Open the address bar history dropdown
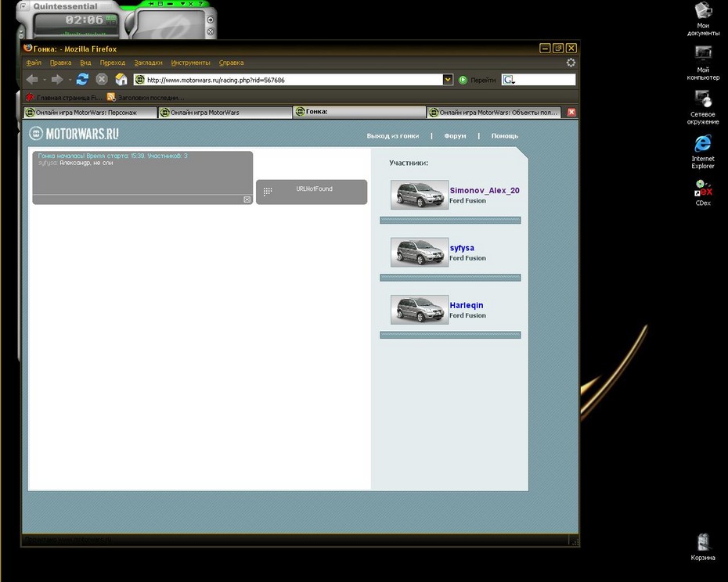 (448, 80)
